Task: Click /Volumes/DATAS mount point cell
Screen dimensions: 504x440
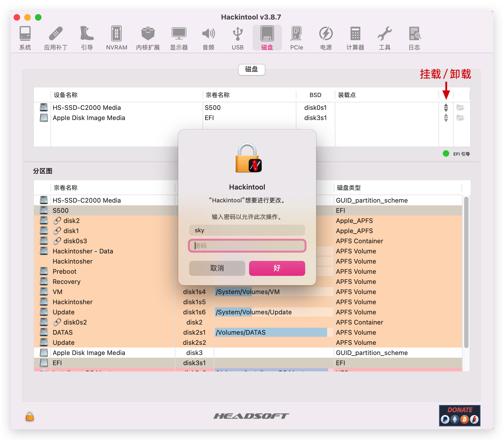Action: [x=274, y=333]
